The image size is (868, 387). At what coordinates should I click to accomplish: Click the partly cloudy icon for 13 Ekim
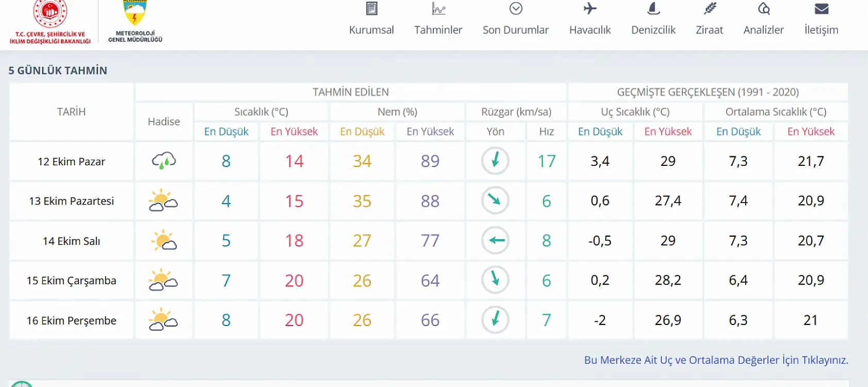[164, 201]
